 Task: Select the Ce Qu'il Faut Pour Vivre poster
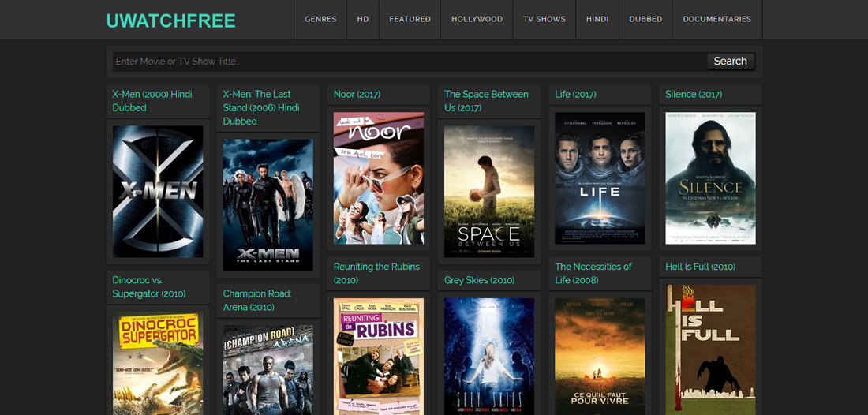click(600, 357)
